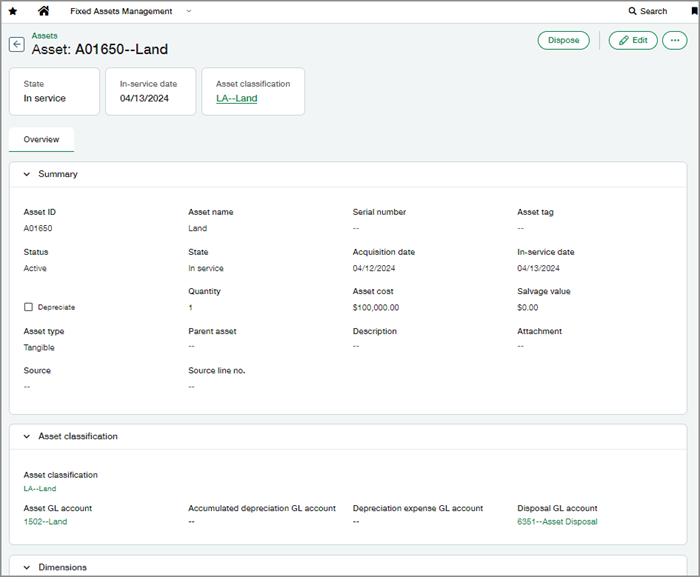Open LA--Land link under Asset classification section

(40, 489)
